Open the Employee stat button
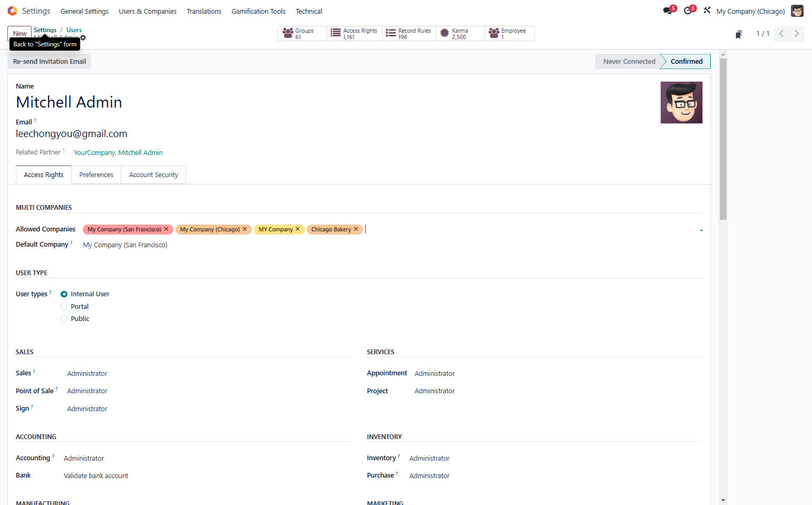The height and width of the screenshot is (505, 812). (x=510, y=34)
